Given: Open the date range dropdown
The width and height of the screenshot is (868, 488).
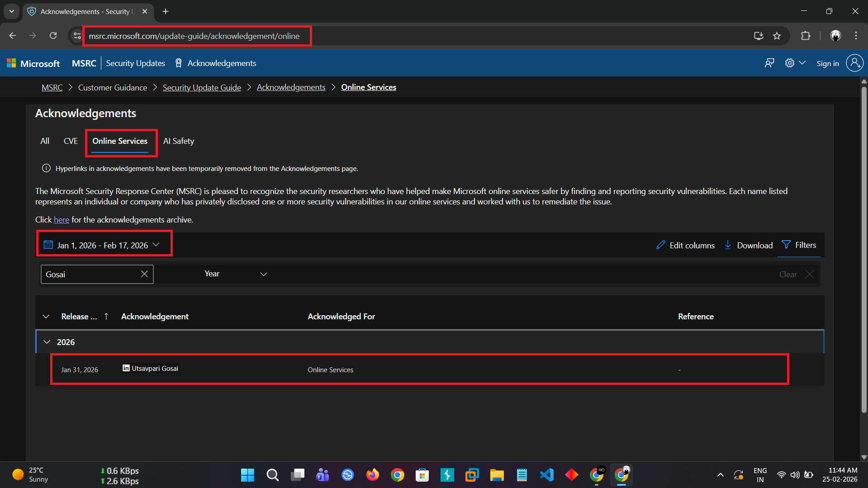Looking at the screenshot, I should [103, 245].
